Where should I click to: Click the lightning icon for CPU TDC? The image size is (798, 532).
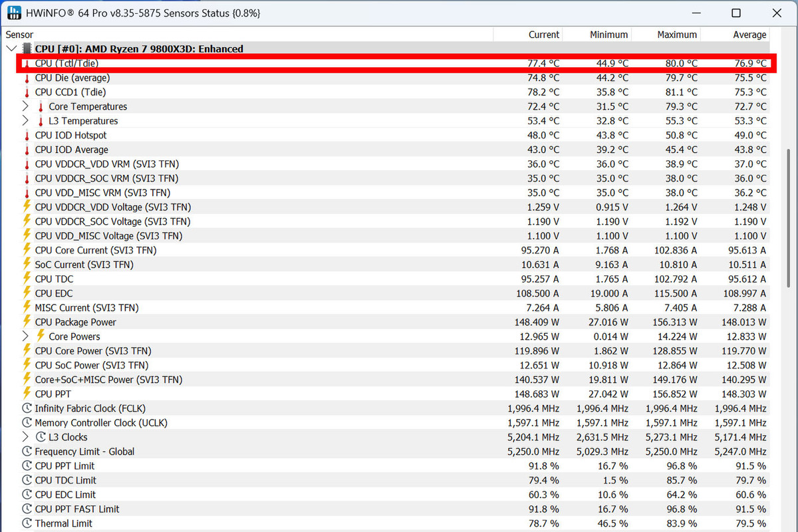pyautogui.click(x=27, y=279)
